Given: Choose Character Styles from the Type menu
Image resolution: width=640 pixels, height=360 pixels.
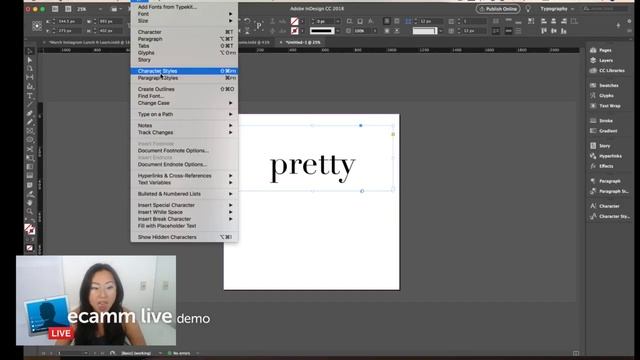Looking at the screenshot, I should coord(184,71).
